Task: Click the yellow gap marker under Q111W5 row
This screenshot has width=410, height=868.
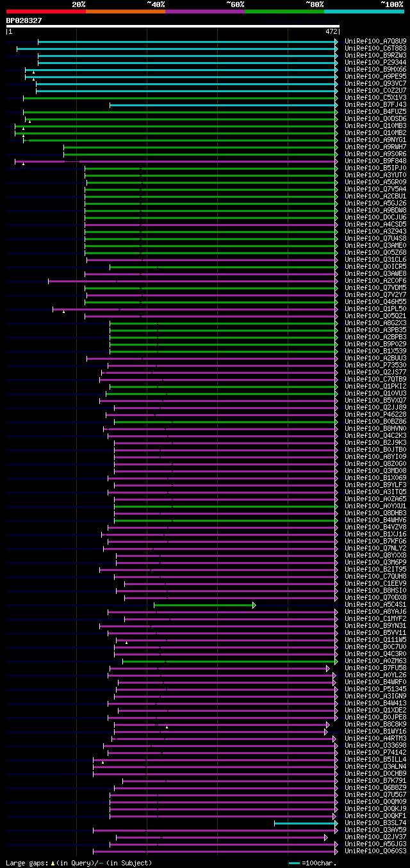Action: pos(126,643)
